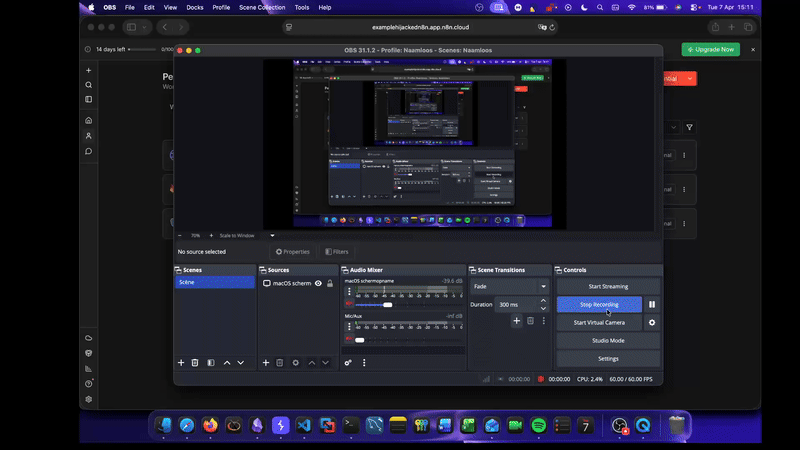
Task: Hide the macOS scherm source with eye icon
Action: 318,284
